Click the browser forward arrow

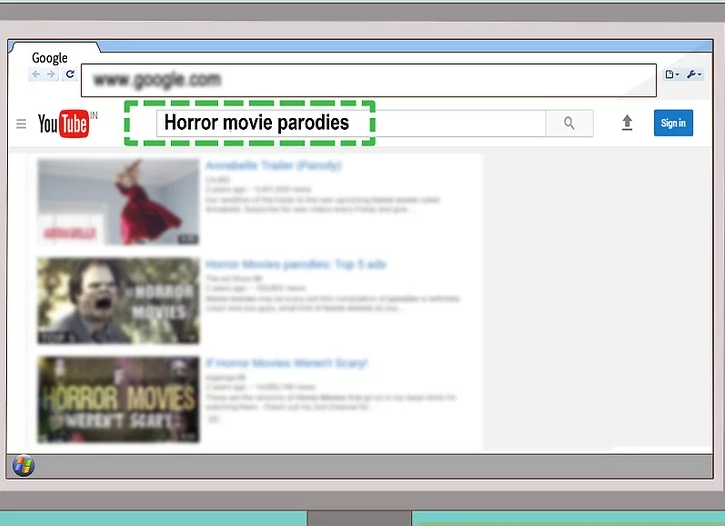[x=51, y=75]
